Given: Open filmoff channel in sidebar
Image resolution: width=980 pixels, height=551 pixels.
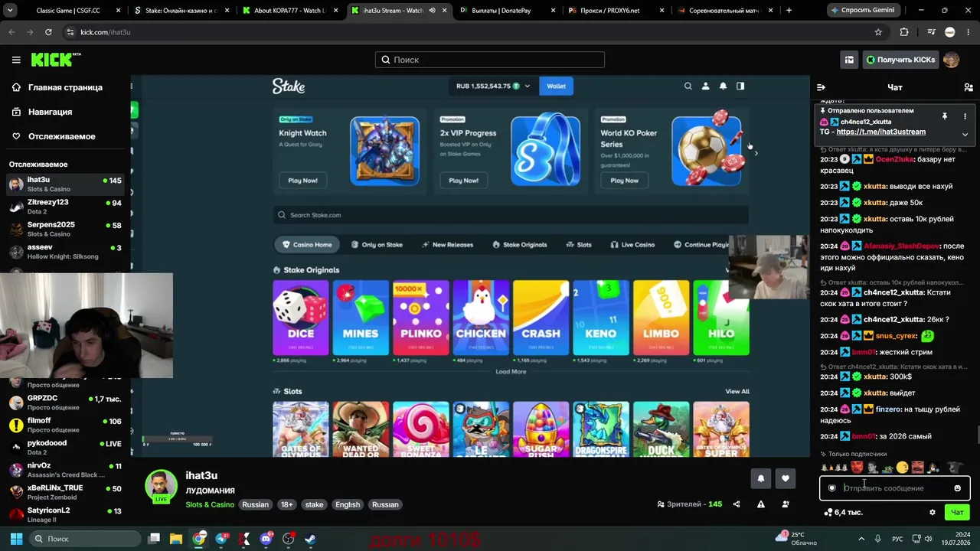Looking at the screenshot, I should pos(65,425).
